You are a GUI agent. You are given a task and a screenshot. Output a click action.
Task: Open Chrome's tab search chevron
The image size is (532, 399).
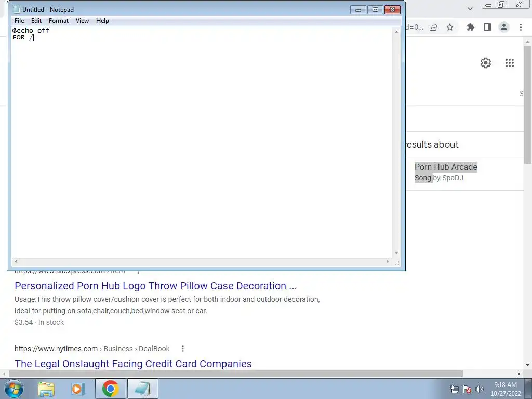470,9
